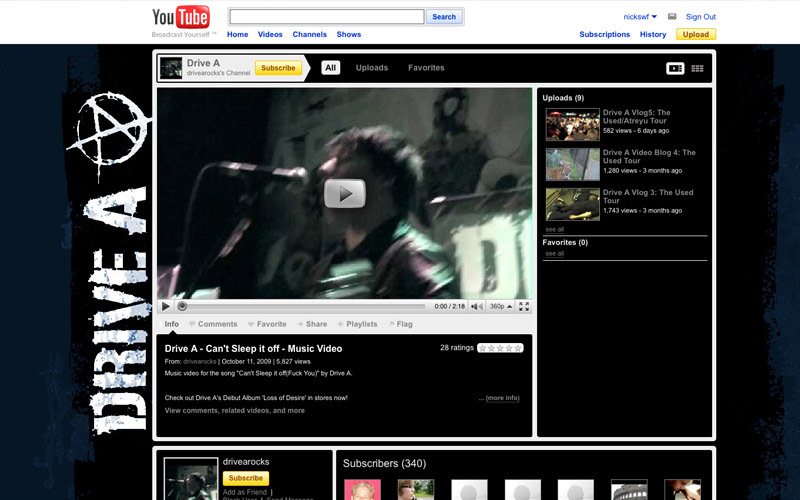Expand the nickswf account dropdown
Screen dimensions: 800x500
tap(640, 17)
